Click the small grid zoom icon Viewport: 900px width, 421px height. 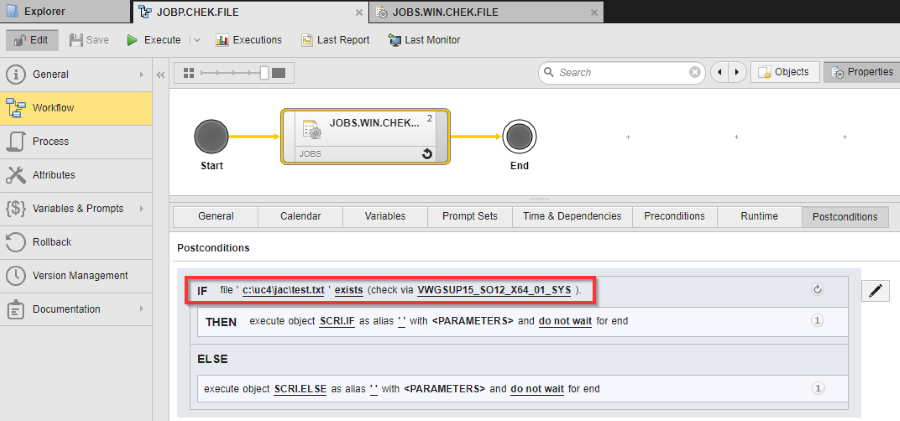pyautogui.click(x=188, y=73)
